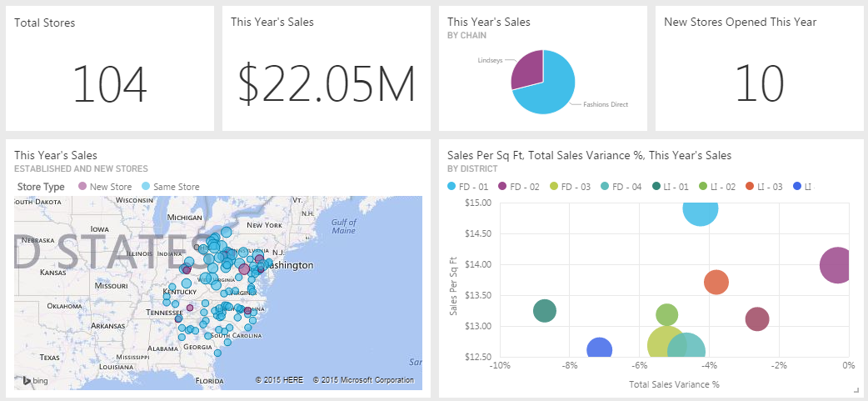The height and width of the screenshot is (401, 868).
Task: Select the maroon bubble in the scatter chart
Action: (756, 318)
